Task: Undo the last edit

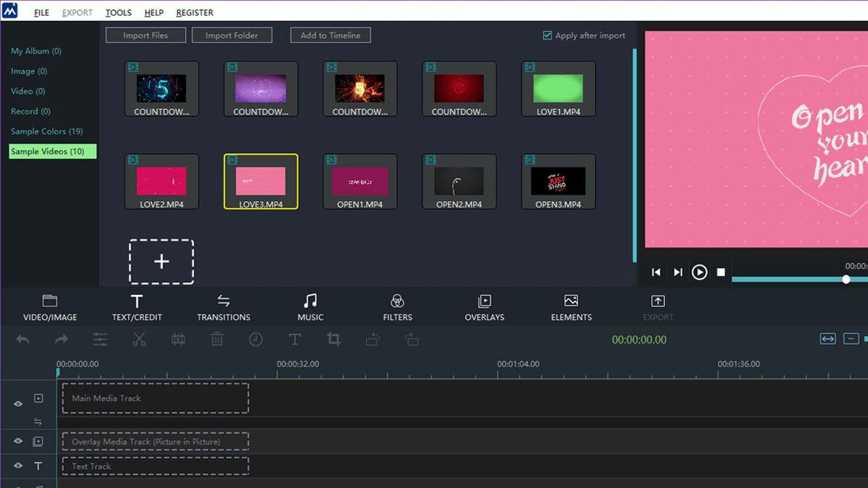Action: pyautogui.click(x=22, y=339)
